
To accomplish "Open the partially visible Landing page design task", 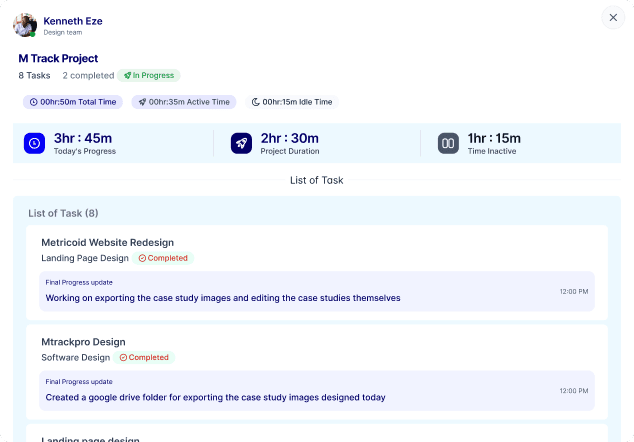I will pos(90,438).
